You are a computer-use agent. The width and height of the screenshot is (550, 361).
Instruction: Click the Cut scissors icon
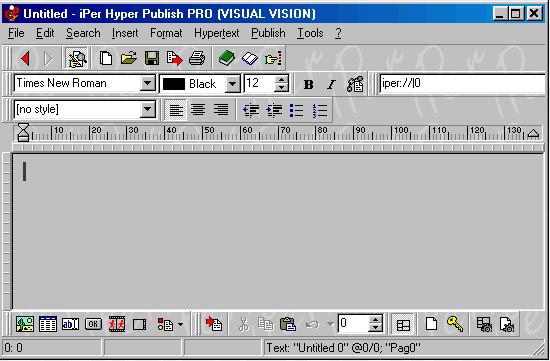point(243,324)
